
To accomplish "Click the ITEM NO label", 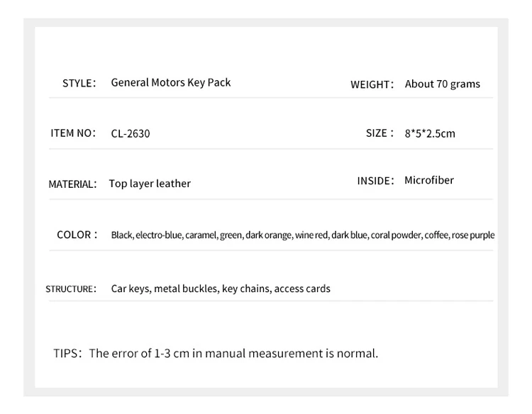I will (72, 133).
